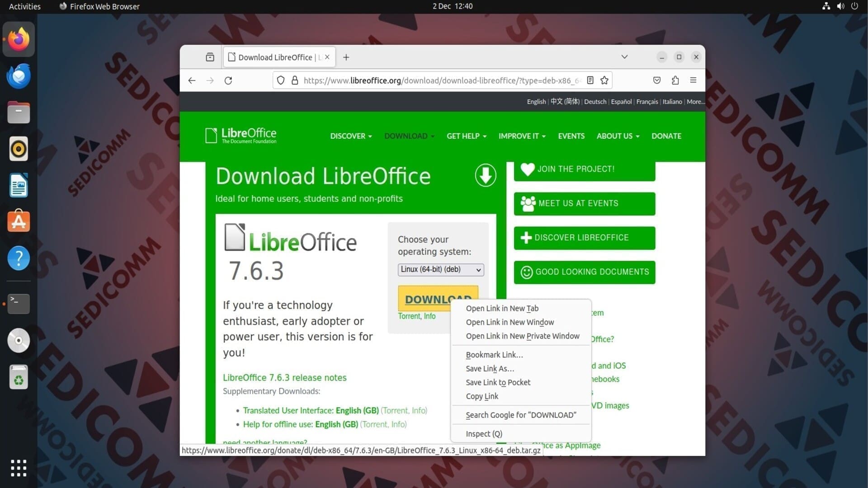Expand the ABOUT US navigation menu
868x488 pixels.
point(618,136)
